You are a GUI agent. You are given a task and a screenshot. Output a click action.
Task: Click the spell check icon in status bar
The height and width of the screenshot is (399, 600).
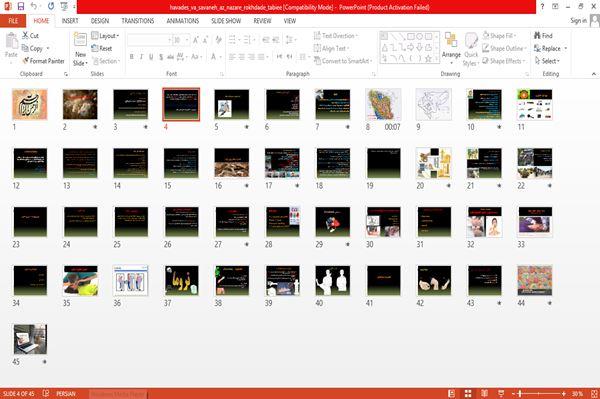(x=46, y=393)
